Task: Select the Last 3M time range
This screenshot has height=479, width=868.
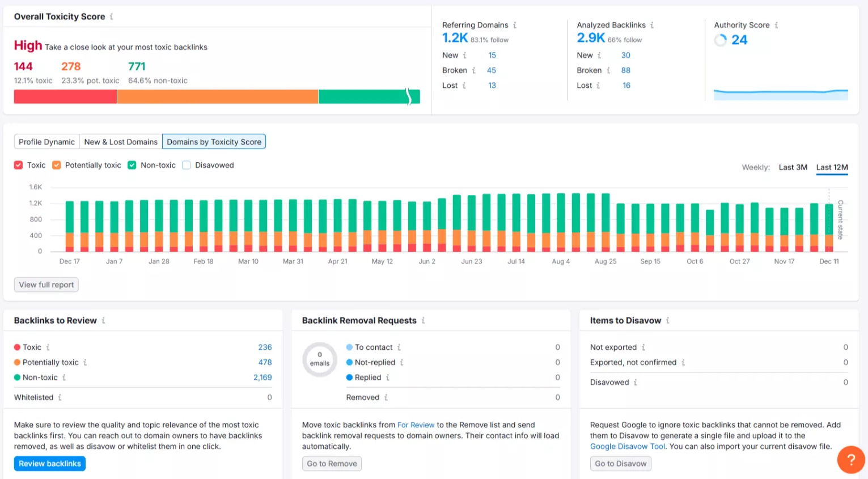Action: point(793,167)
